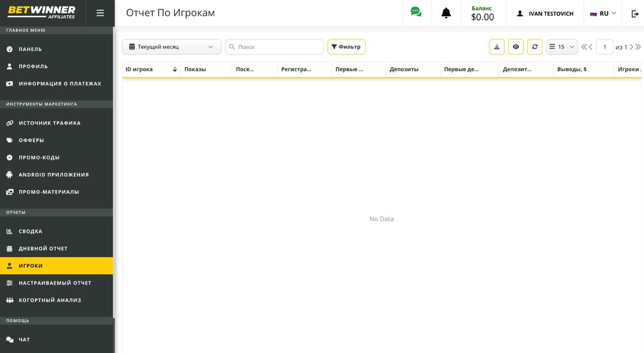
Task: Open Дневной отчет in sidebar
Action: click(43, 249)
